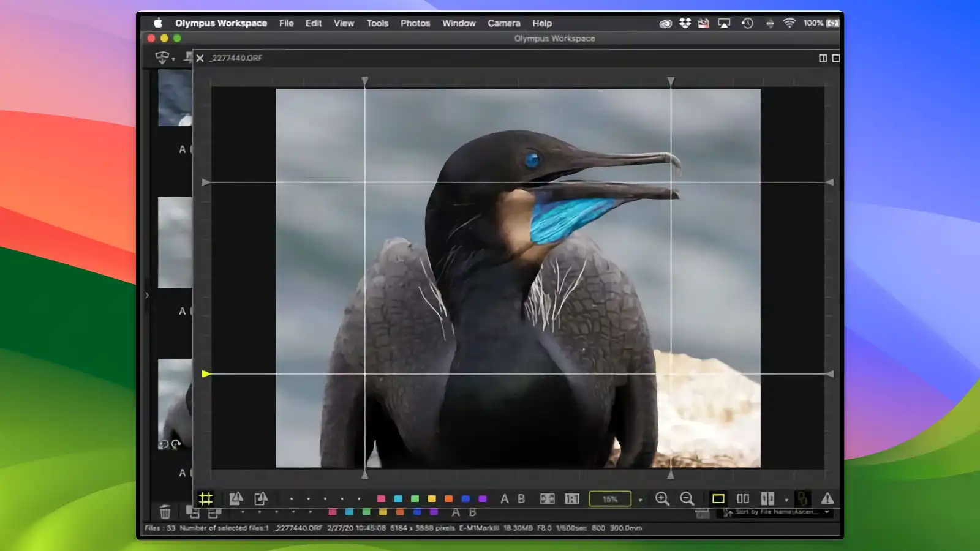Click the rotate clockwise icon
Image resolution: width=980 pixels, height=551 pixels.
[261, 498]
